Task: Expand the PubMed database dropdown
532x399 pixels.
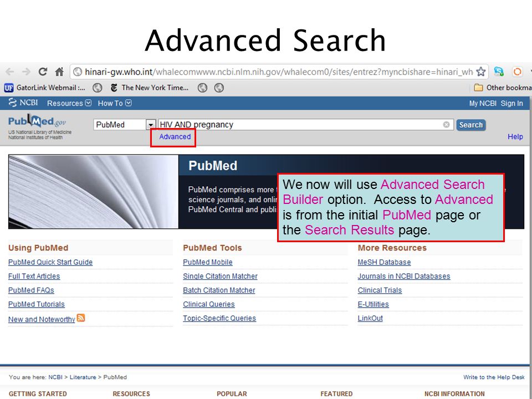Action: (151, 125)
